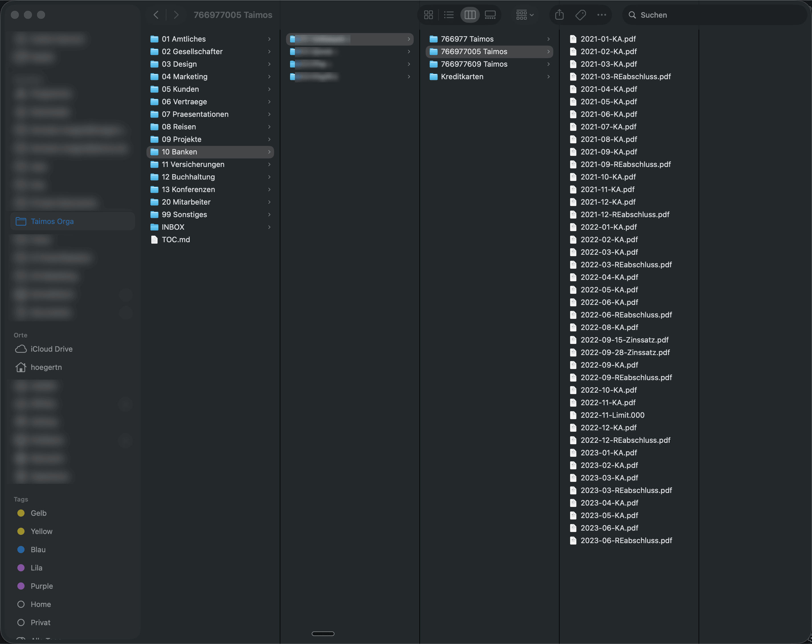The width and height of the screenshot is (812, 644).
Task: Filter by the Yellow tag
Action: [72, 531]
